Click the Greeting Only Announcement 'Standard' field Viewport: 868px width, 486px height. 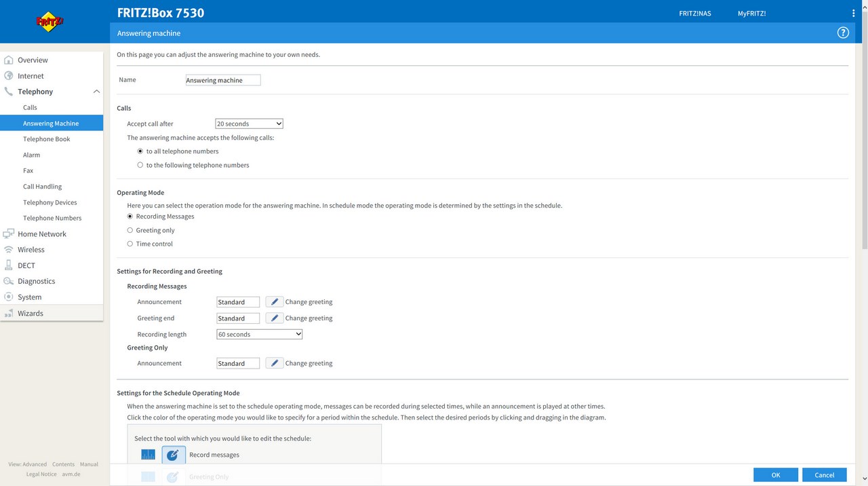point(238,363)
